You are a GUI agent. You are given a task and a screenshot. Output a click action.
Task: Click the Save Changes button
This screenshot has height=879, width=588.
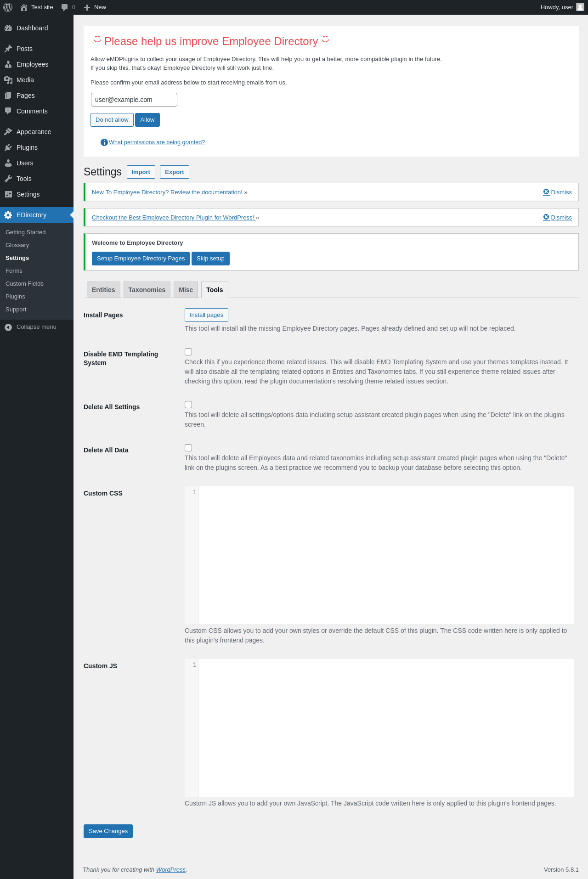click(x=108, y=831)
